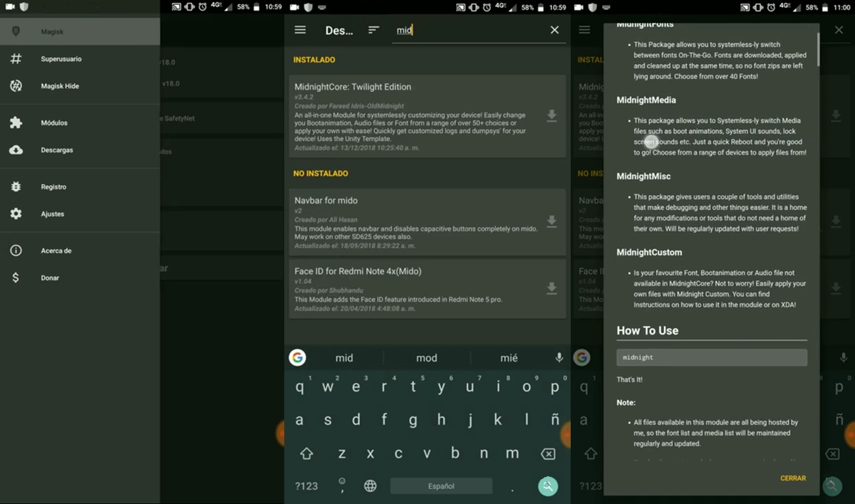This screenshot has width=855, height=504.
Task: Tap the globe language switch key
Action: (370, 486)
